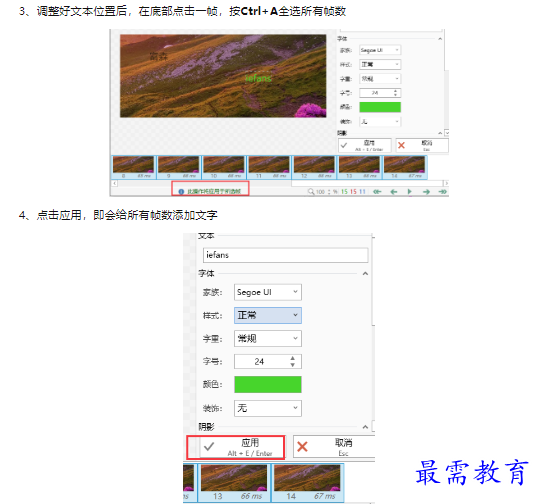
Task: Collapse the 字体 section in lower panel
Action: click(365, 274)
